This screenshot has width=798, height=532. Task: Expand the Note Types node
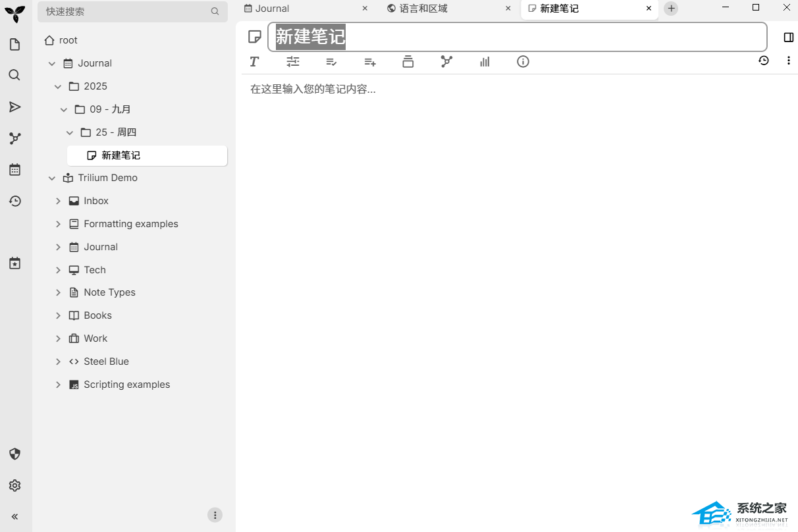[x=58, y=292]
